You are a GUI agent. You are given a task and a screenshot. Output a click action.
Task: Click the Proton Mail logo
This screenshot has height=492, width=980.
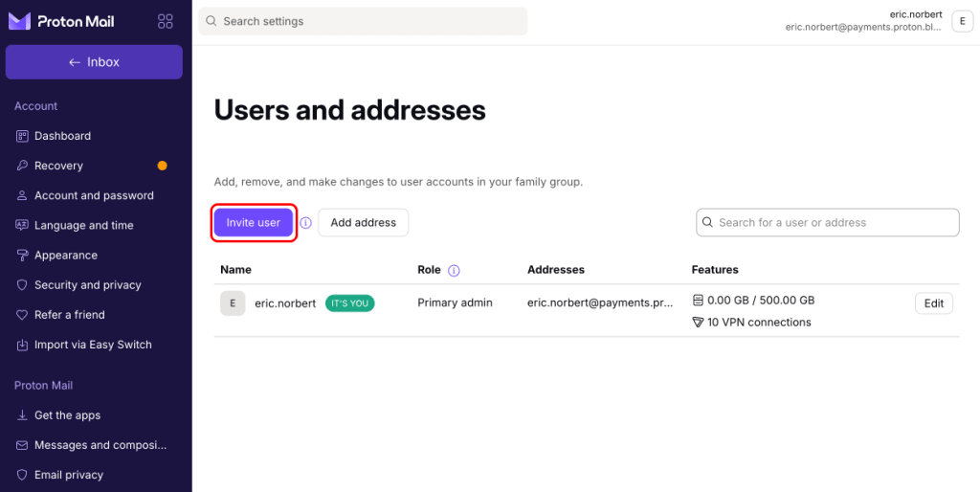point(64,21)
